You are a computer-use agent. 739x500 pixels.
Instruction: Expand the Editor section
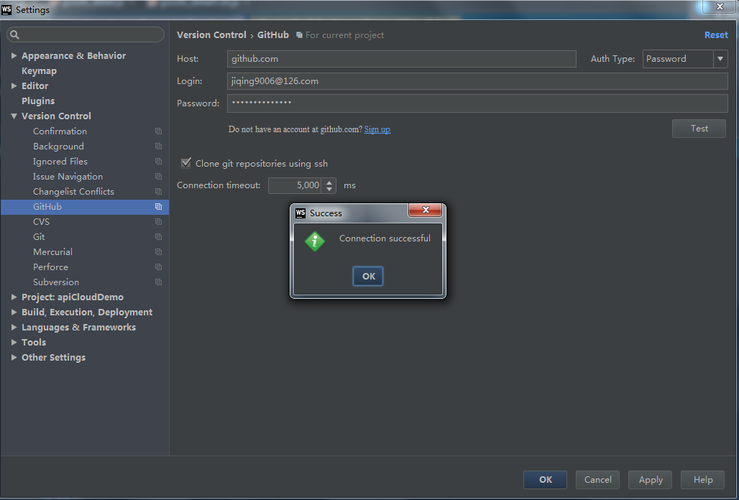click(14, 86)
